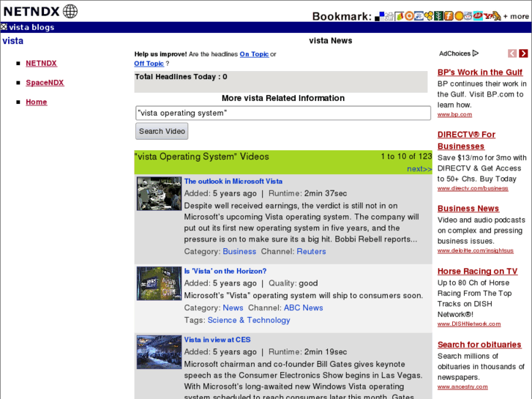Viewport: 532px width, 399px height.
Task: Share the page via Reddit icon
Action: click(468, 16)
